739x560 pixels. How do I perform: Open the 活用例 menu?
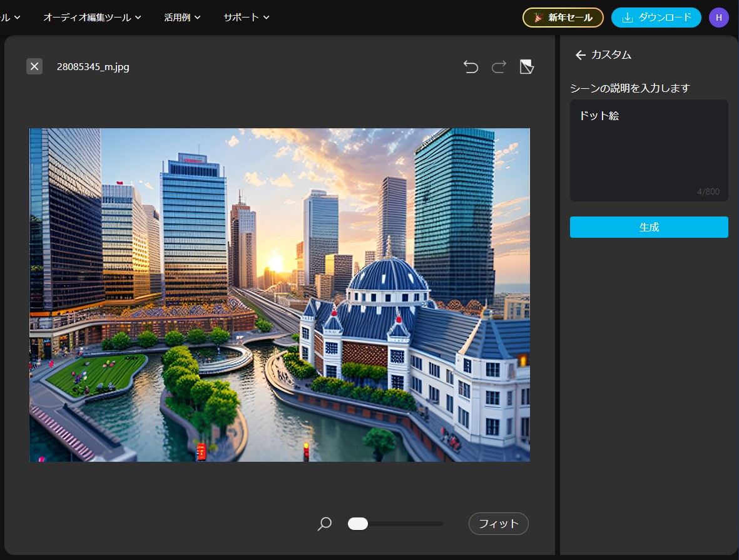click(182, 18)
